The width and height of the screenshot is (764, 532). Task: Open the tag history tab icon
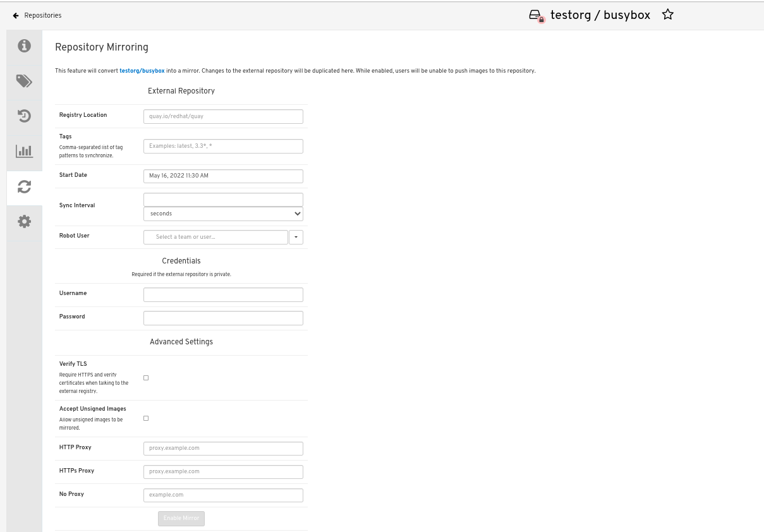click(24, 116)
